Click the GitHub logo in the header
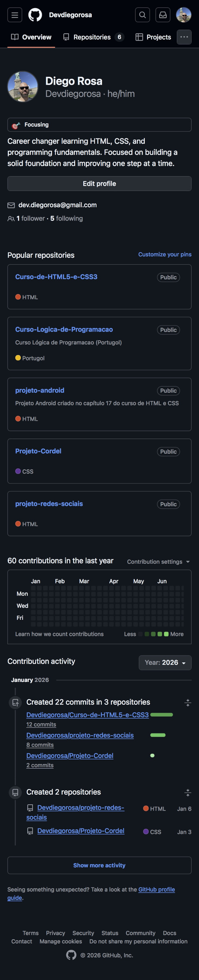The height and width of the screenshot is (980, 199). (34, 15)
